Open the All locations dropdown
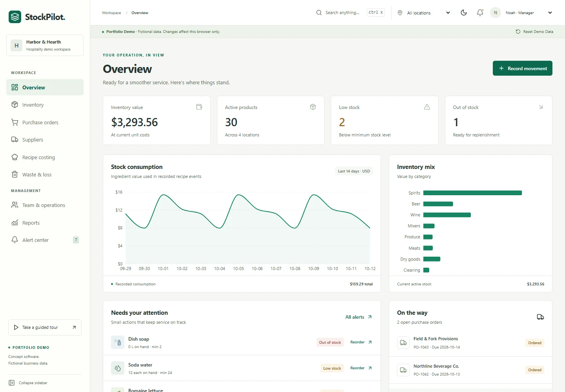 [424, 13]
